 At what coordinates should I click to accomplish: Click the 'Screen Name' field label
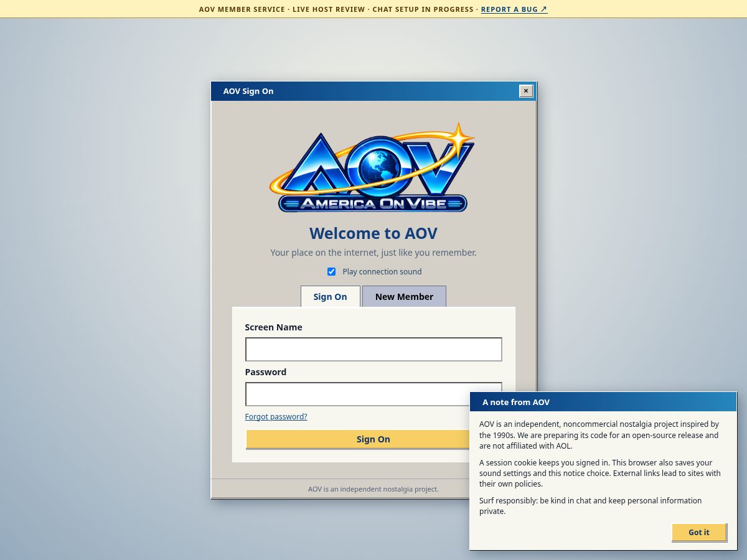273,327
